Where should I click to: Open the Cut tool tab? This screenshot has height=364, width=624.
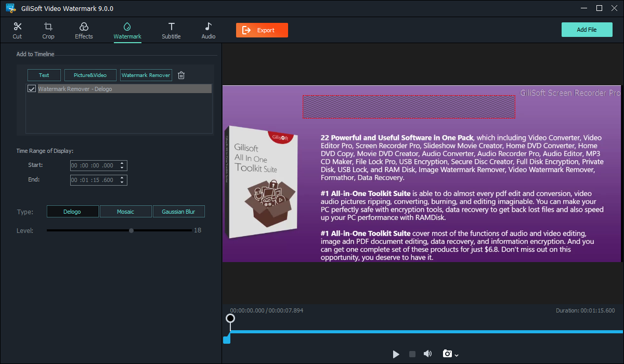pyautogui.click(x=17, y=31)
